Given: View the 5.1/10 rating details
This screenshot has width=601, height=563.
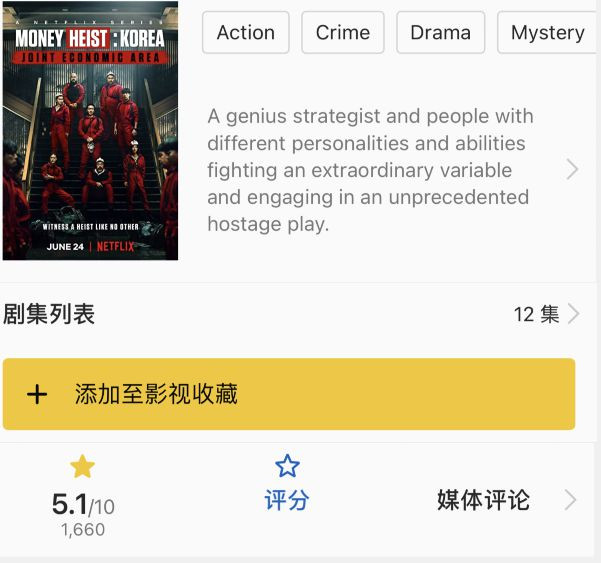Looking at the screenshot, I should pos(83,504).
